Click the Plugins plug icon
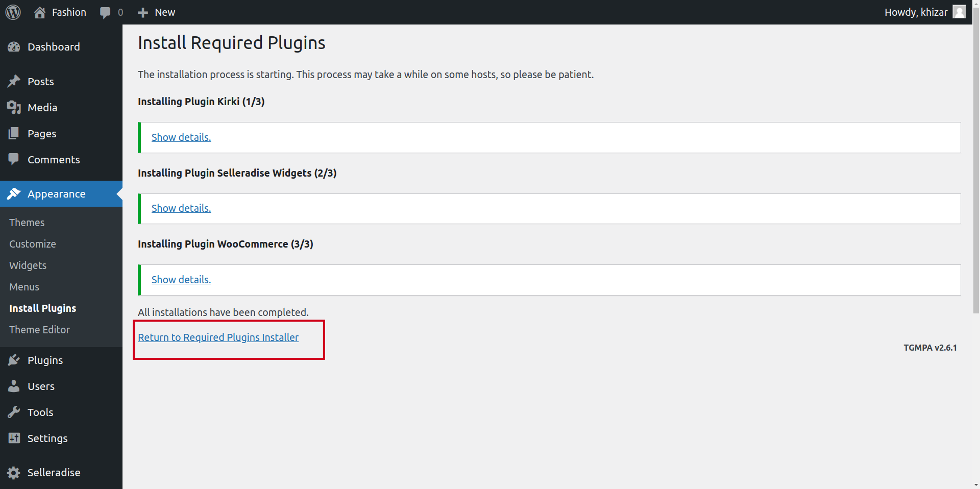The height and width of the screenshot is (489, 980). (x=14, y=360)
